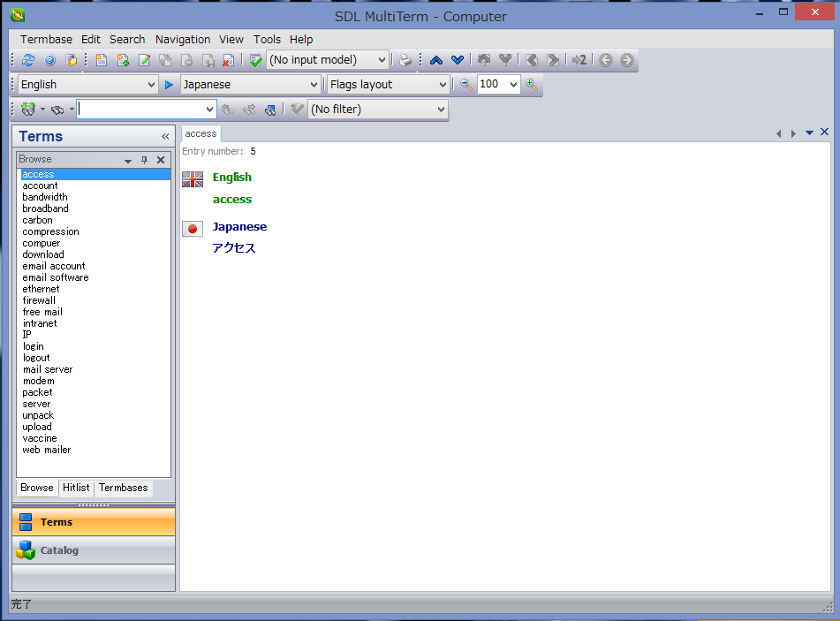Apply the selected filter checkmark
840x621 pixels.
[x=298, y=108]
